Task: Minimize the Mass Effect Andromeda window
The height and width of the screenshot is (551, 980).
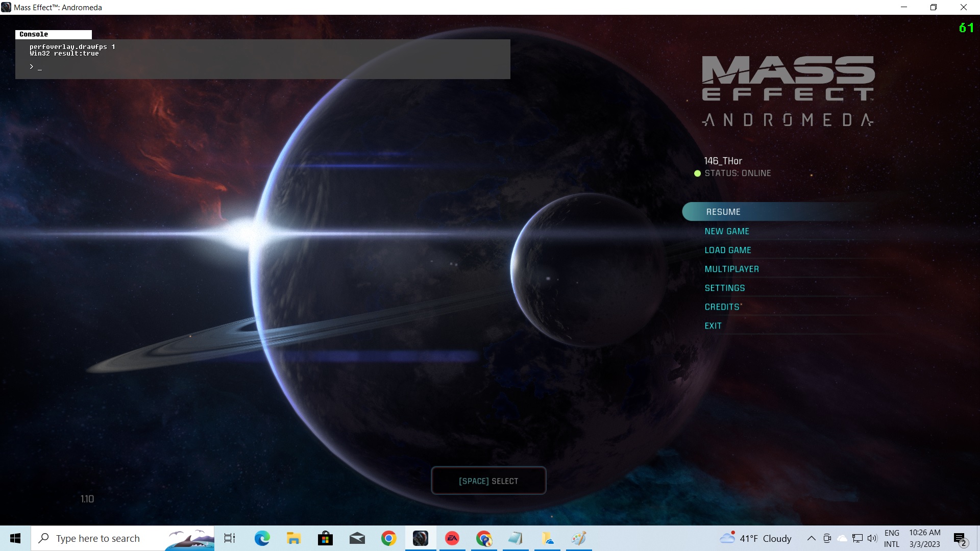Action: [904, 7]
